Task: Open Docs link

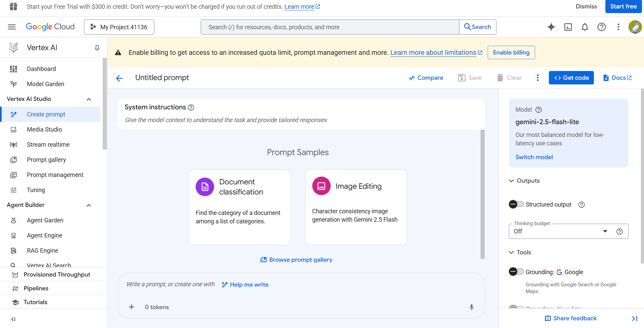Action: [x=618, y=78]
